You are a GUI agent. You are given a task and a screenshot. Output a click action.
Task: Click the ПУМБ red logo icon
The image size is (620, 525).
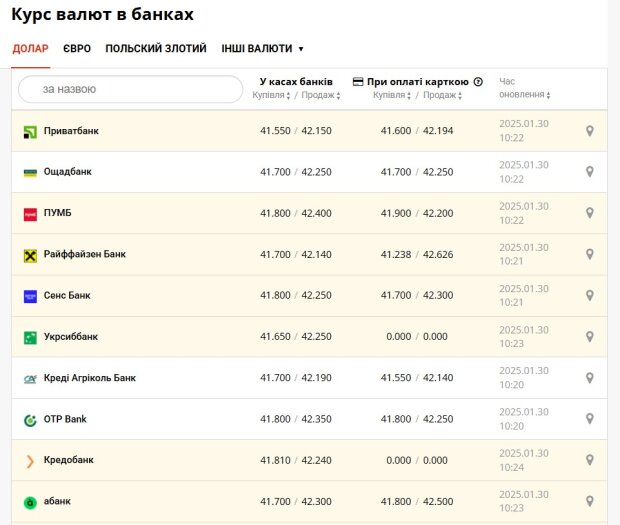[30, 214]
